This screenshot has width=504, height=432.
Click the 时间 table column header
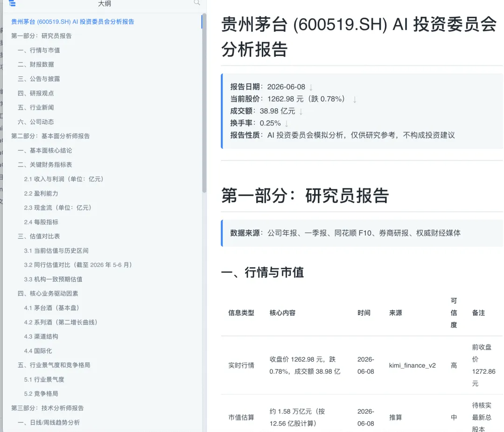(x=364, y=313)
